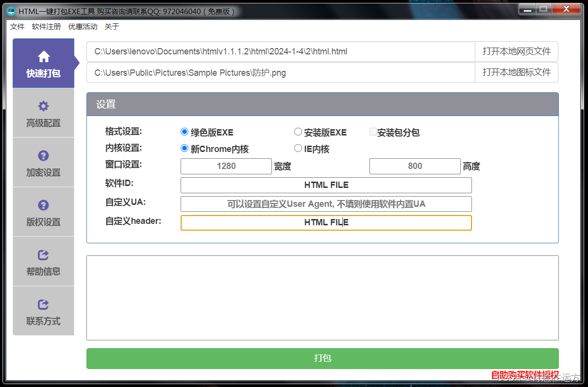The width and height of the screenshot is (588, 387).
Task: Open 高级配置 via the gear icon
Action: (44, 106)
